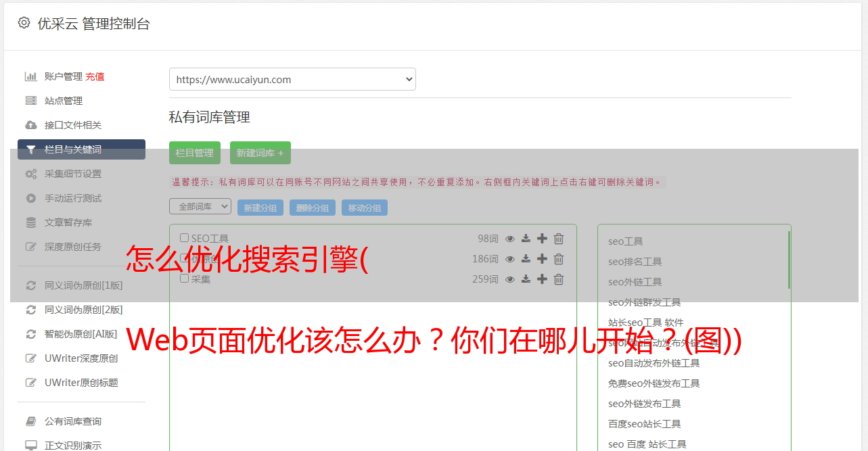Tick the checkbox on the 186词 row

tap(184, 258)
